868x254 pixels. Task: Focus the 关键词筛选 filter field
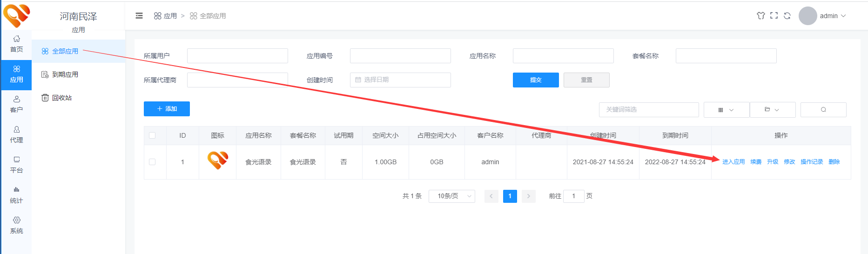point(649,110)
